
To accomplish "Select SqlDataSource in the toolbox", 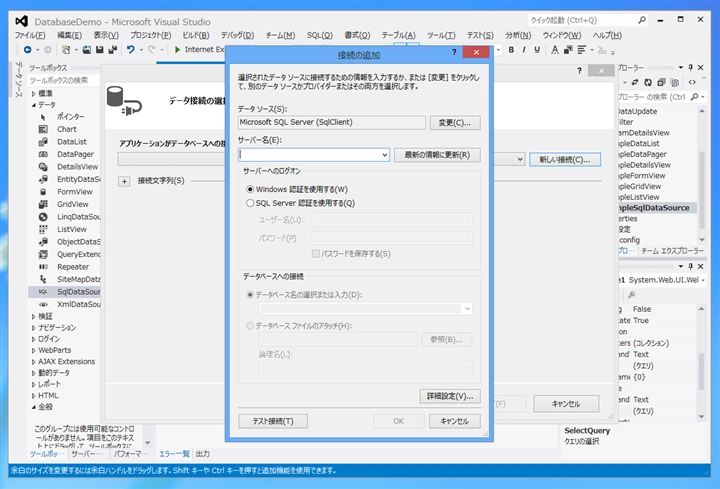I will [64, 292].
